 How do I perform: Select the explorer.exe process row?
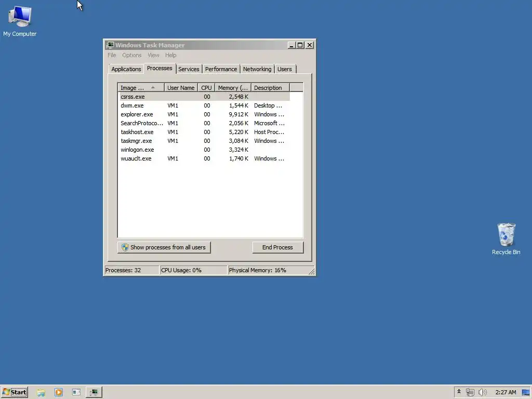[x=205, y=114]
